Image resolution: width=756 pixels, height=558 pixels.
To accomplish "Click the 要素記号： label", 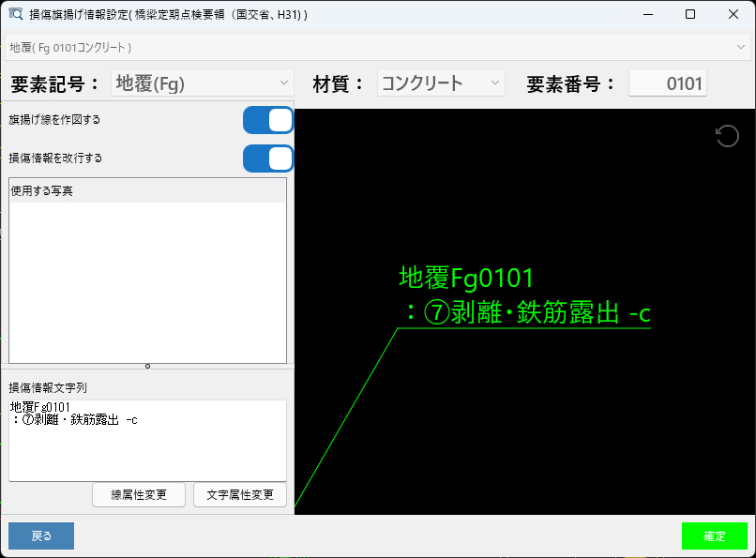I will tap(54, 84).
